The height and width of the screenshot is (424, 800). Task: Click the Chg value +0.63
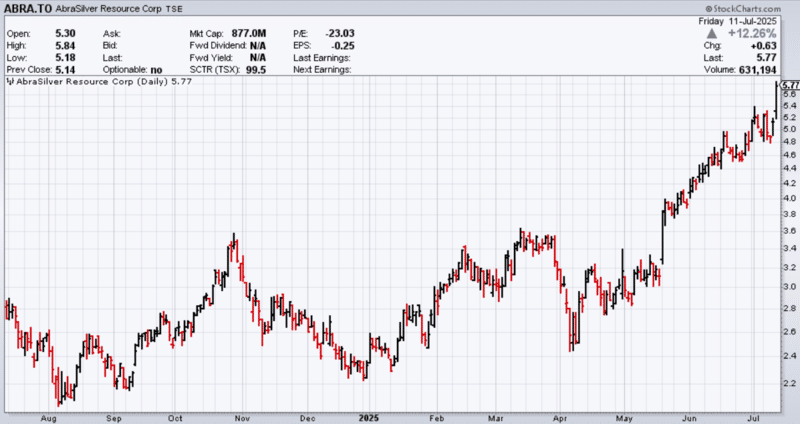764,45
